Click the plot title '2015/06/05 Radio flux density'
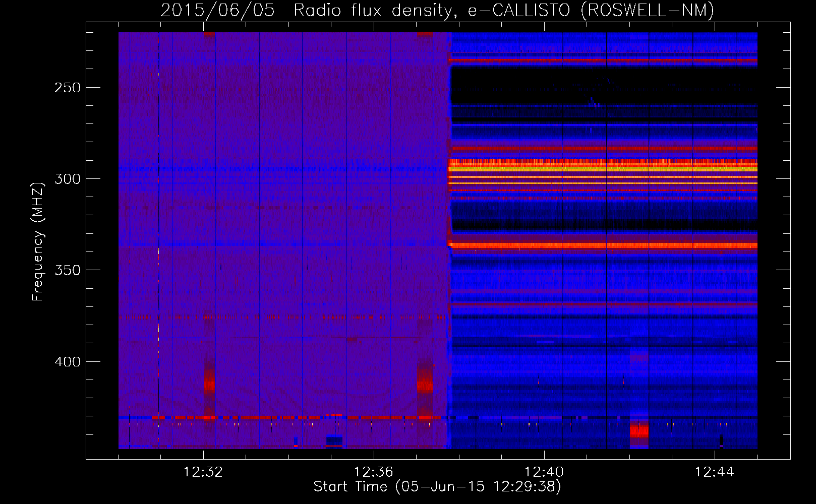This screenshot has height=504, width=816. tap(437, 10)
